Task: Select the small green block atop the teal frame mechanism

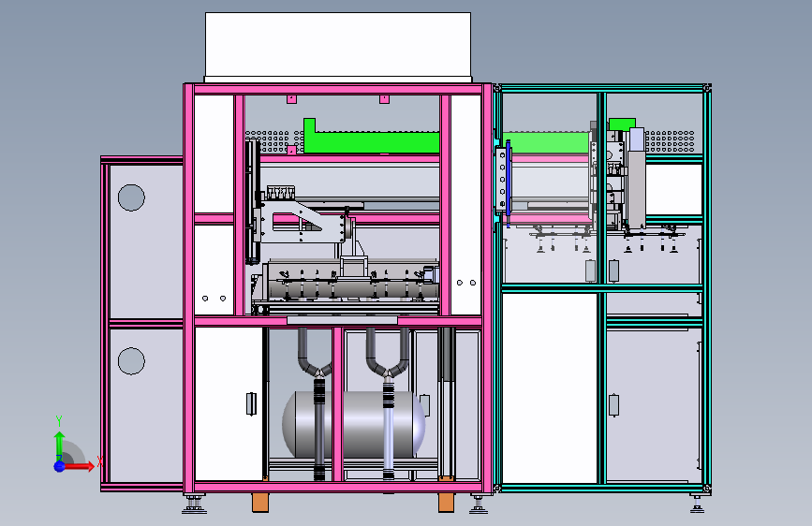Action: [x=622, y=124]
